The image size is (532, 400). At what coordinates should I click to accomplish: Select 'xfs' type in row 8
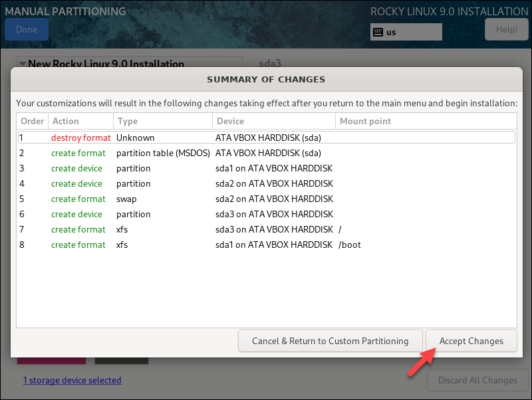122,245
